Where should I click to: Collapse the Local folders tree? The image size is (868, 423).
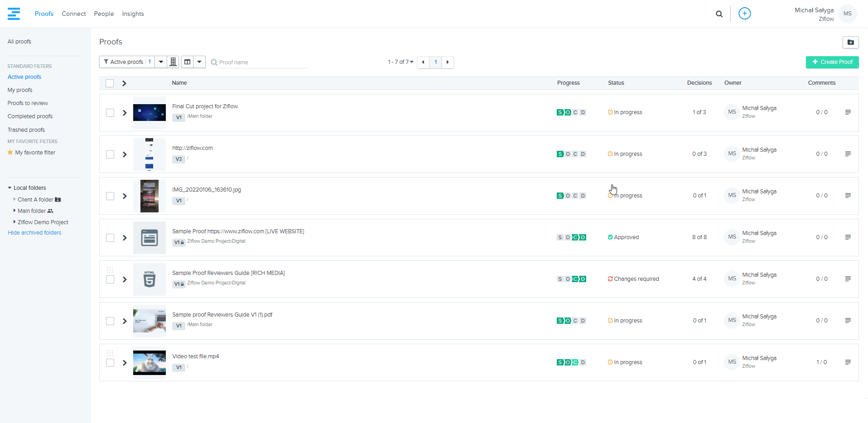(10, 188)
